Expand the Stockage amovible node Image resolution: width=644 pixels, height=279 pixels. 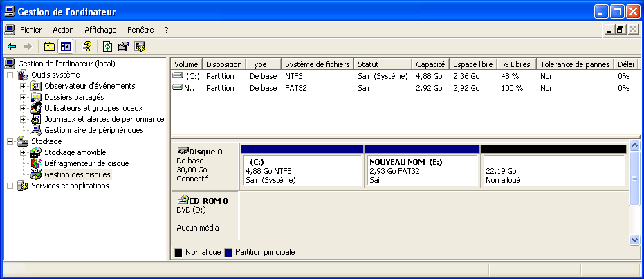(23, 153)
